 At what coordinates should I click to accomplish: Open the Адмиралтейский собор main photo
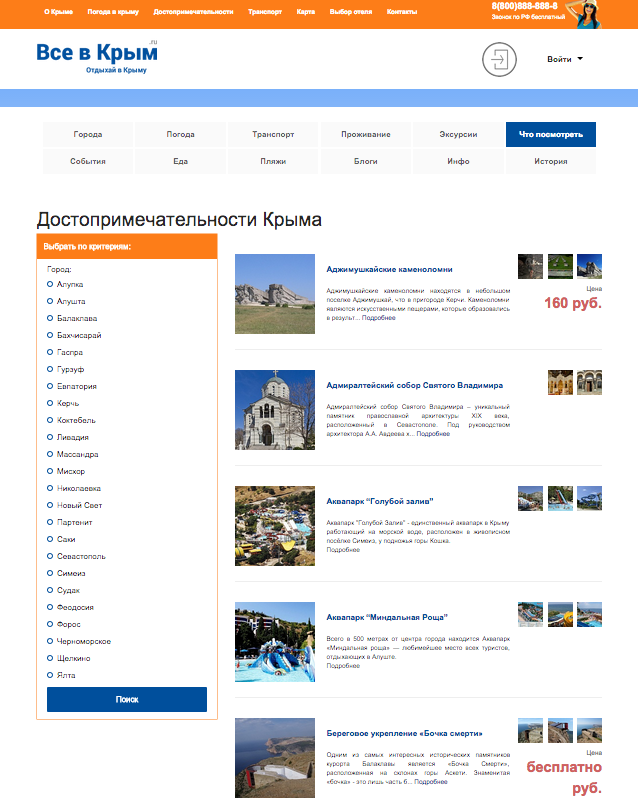(x=275, y=410)
